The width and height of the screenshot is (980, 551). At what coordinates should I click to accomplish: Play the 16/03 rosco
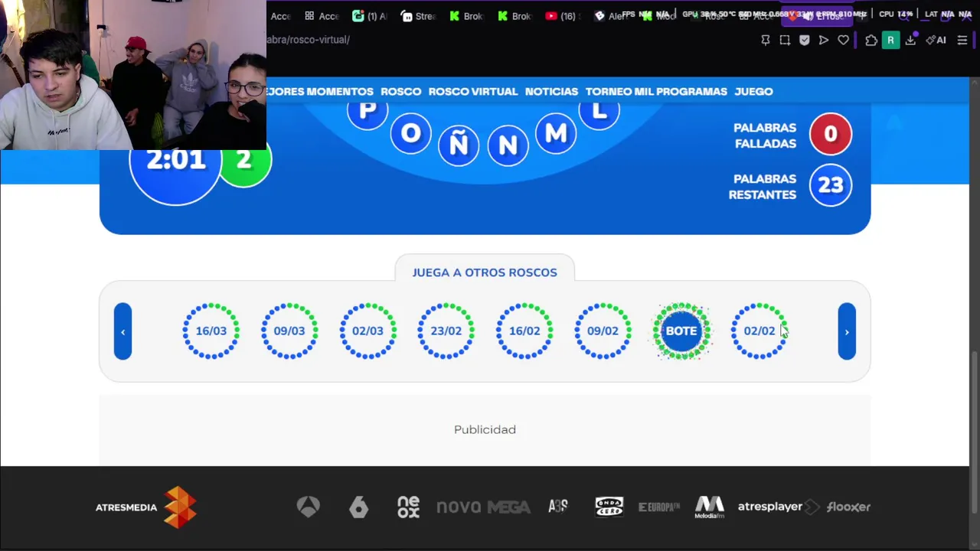pyautogui.click(x=211, y=331)
